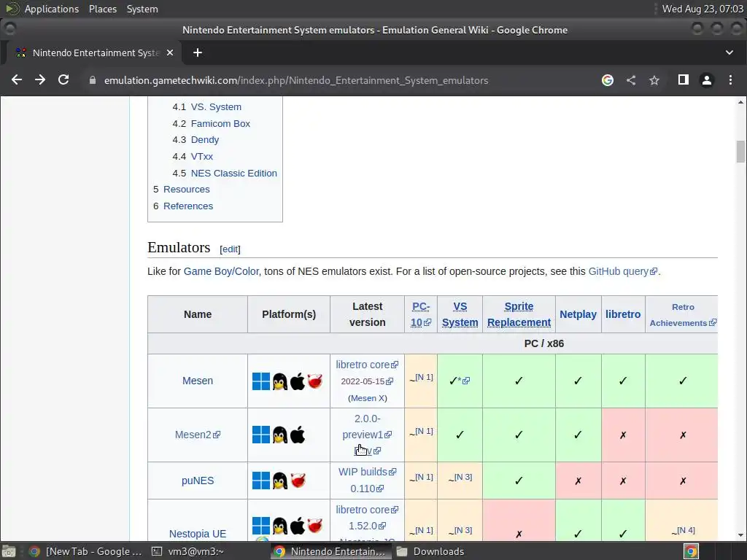Click Windows platform icon in Mesen row

(x=261, y=381)
